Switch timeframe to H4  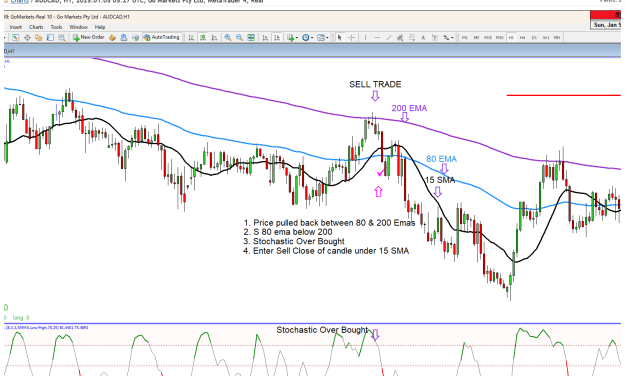tap(523, 37)
